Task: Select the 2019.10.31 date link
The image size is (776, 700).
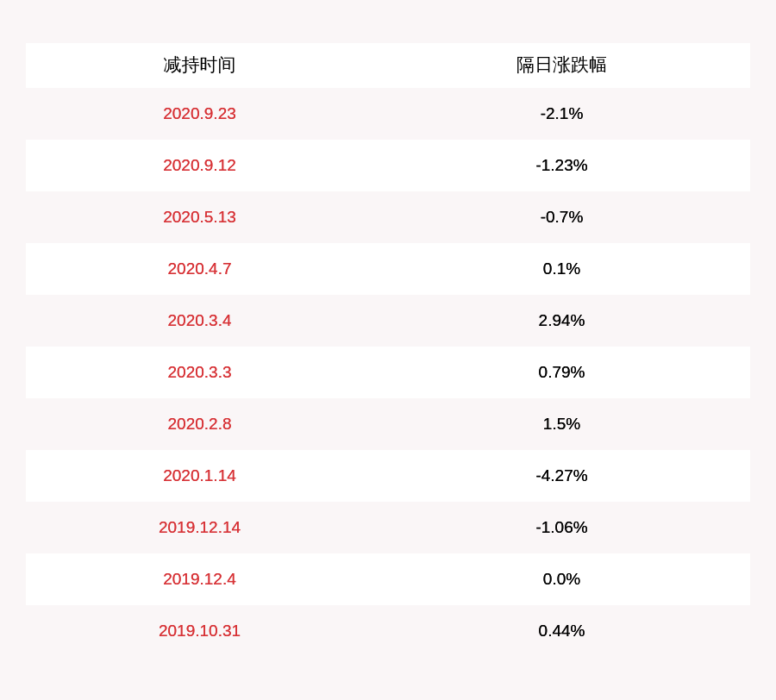Action: click(199, 630)
